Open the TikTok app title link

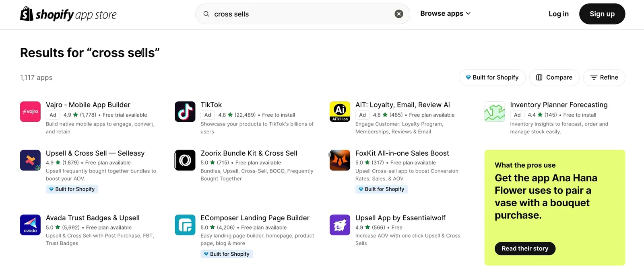point(211,105)
